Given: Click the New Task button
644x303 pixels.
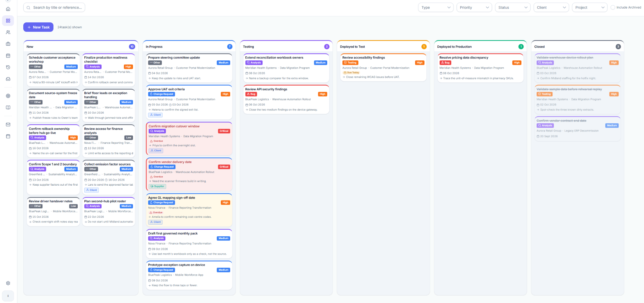Looking at the screenshot, I should tap(38, 27).
